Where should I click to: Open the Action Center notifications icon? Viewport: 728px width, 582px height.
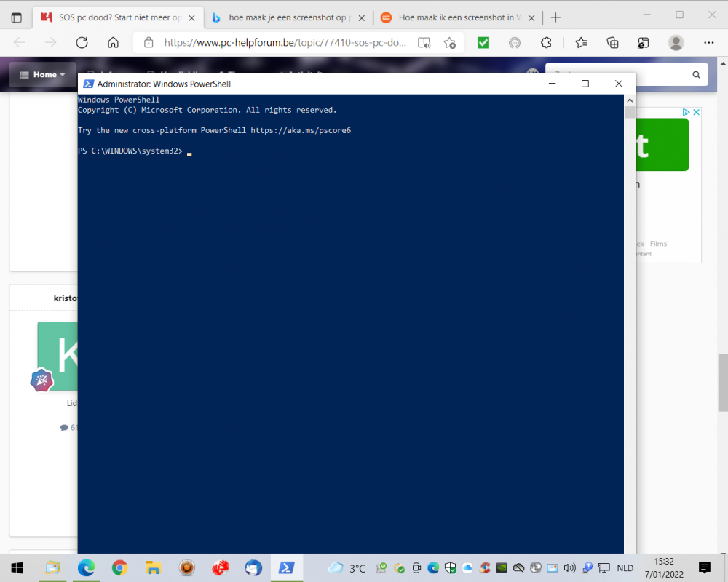tap(704, 567)
